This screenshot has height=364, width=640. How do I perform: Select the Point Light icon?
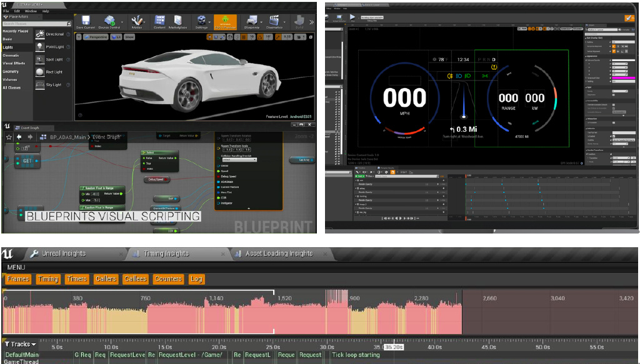click(40, 47)
